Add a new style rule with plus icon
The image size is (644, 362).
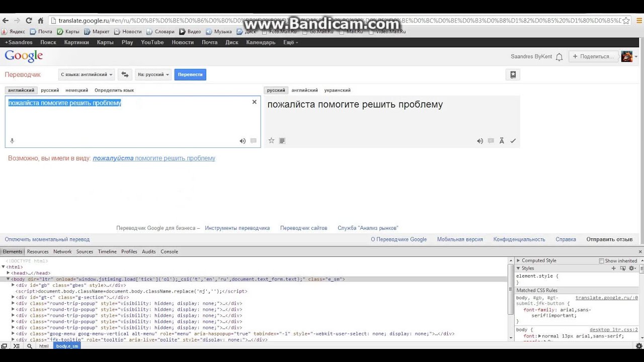coord(613,268)
